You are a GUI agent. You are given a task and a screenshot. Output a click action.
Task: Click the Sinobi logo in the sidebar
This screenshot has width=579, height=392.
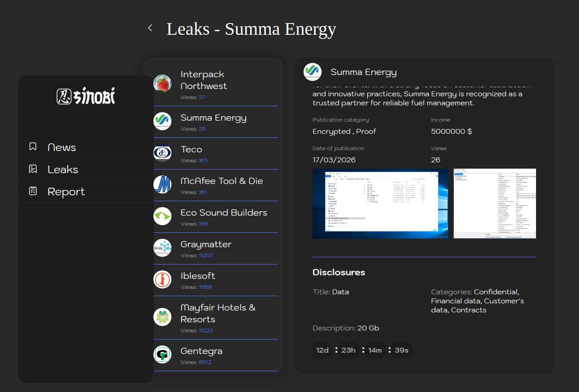pyautogui.click(x=86, y=96)
